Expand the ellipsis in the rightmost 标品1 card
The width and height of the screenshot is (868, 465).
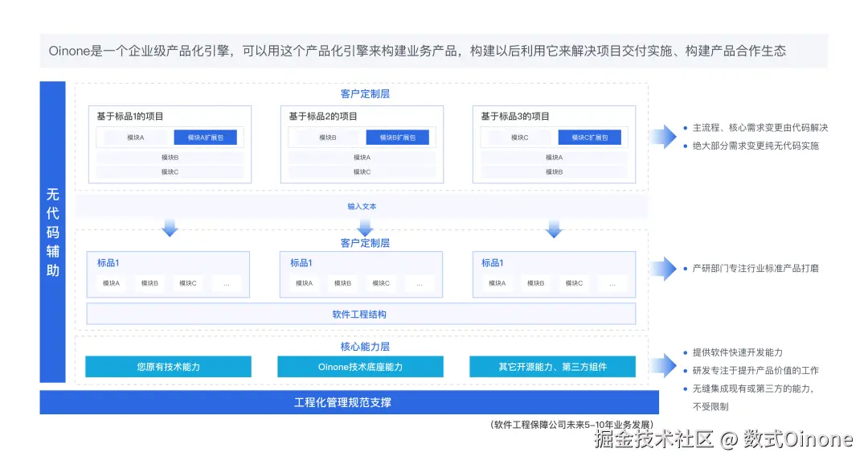[x=612, y=283]
